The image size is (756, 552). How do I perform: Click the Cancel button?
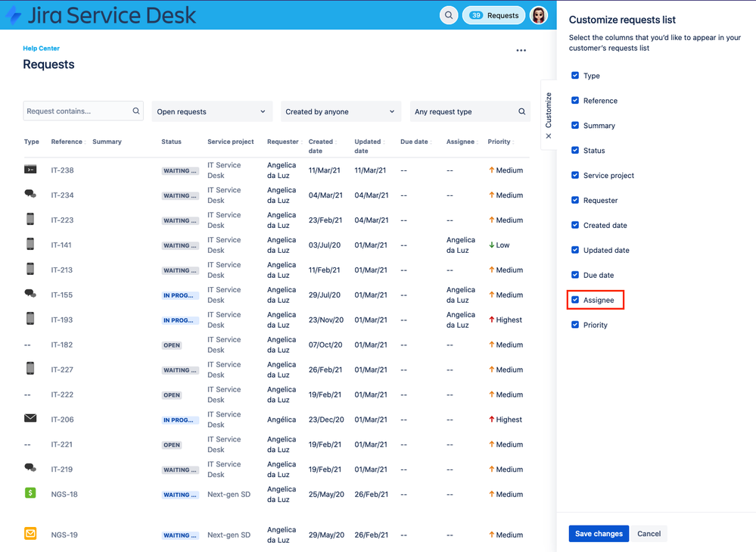pyautogui.click(x=649, y=534)
